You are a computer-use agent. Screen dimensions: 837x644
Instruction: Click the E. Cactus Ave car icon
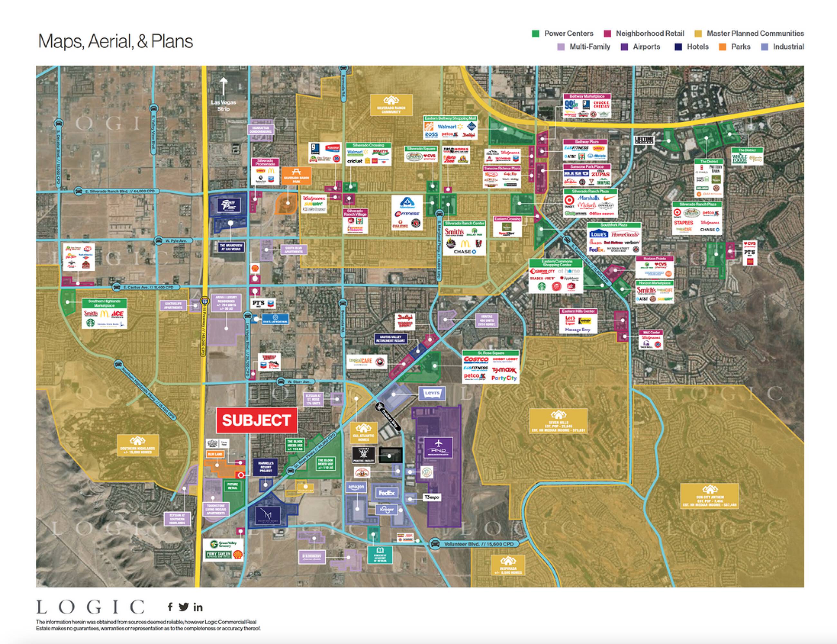click(117, 287)
